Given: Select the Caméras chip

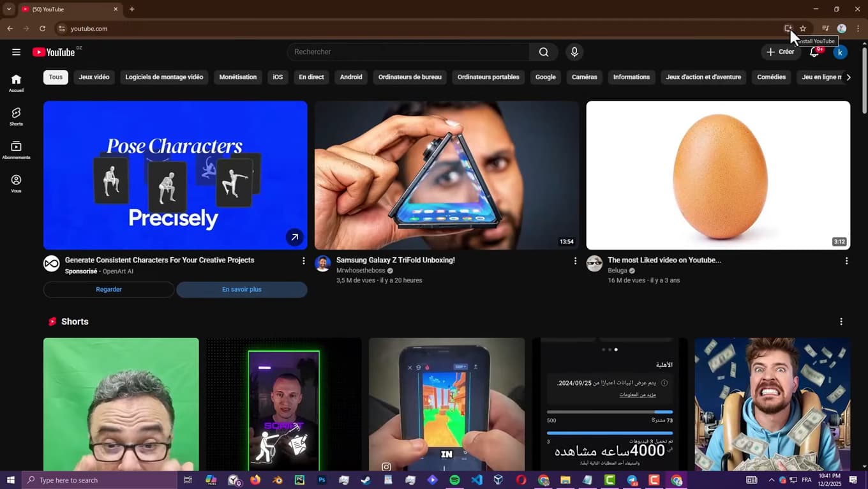Looking at the screenshot, I should click(x=585, y=77).
